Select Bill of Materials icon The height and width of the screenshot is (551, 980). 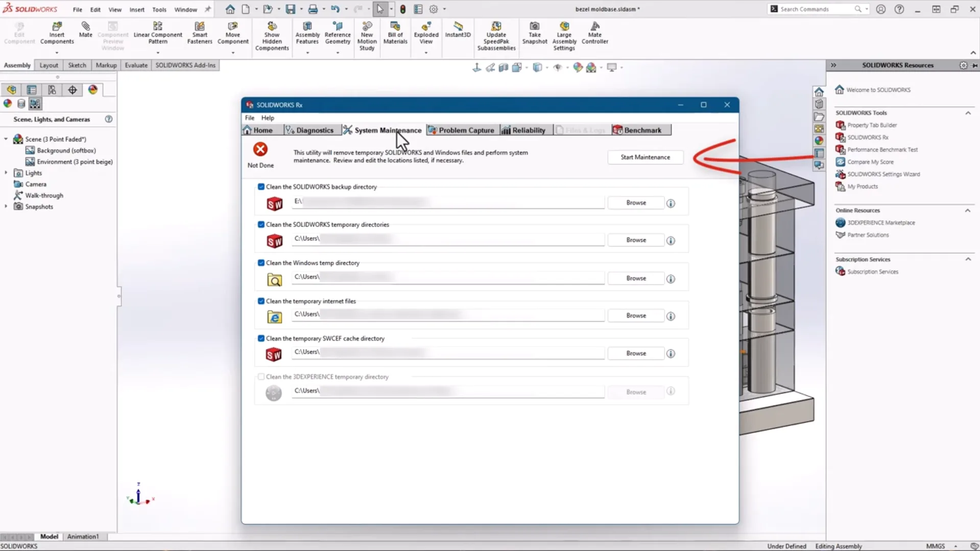click(x=395, y=27)
